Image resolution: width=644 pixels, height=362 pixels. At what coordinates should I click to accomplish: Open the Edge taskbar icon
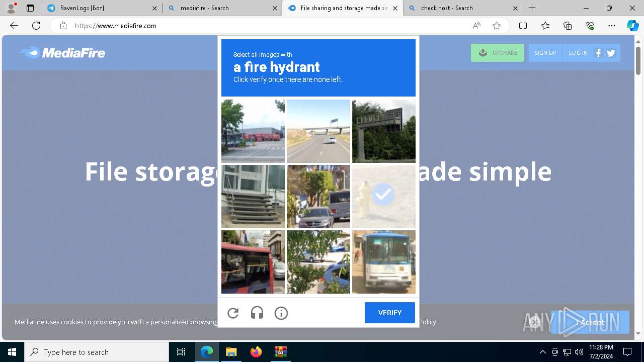[x=207, y=352]
